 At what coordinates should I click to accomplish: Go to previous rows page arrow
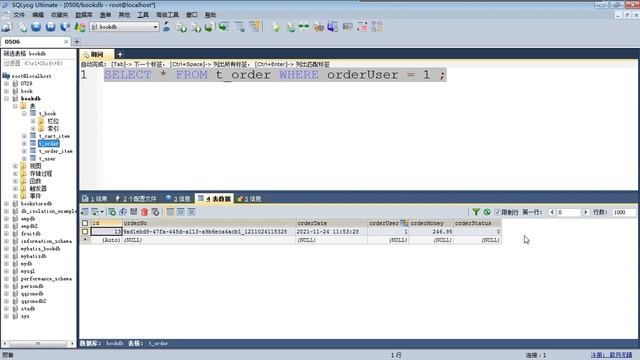(552, 212)
